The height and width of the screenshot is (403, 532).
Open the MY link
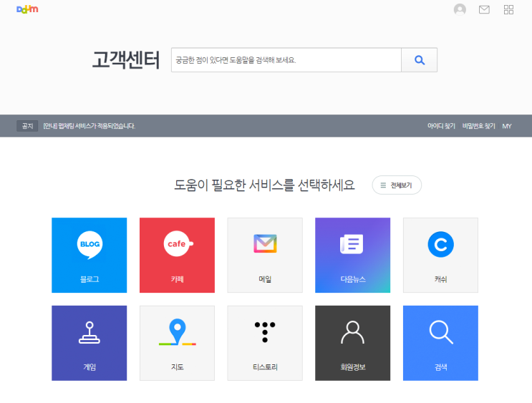click(x=507, y=126)
